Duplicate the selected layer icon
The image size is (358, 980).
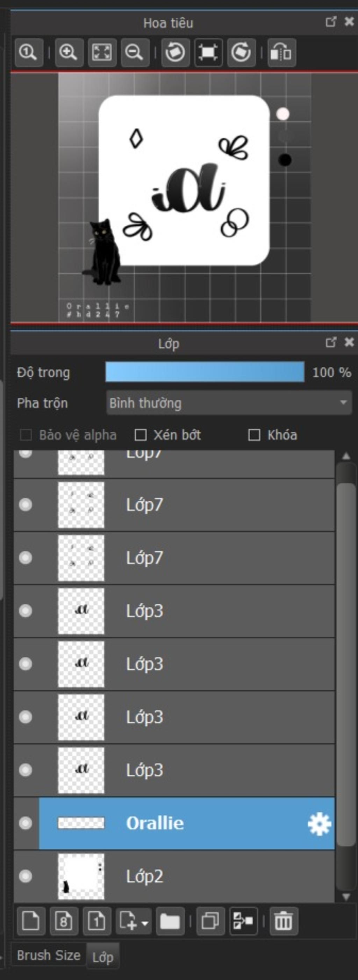[x=210, y=921]
